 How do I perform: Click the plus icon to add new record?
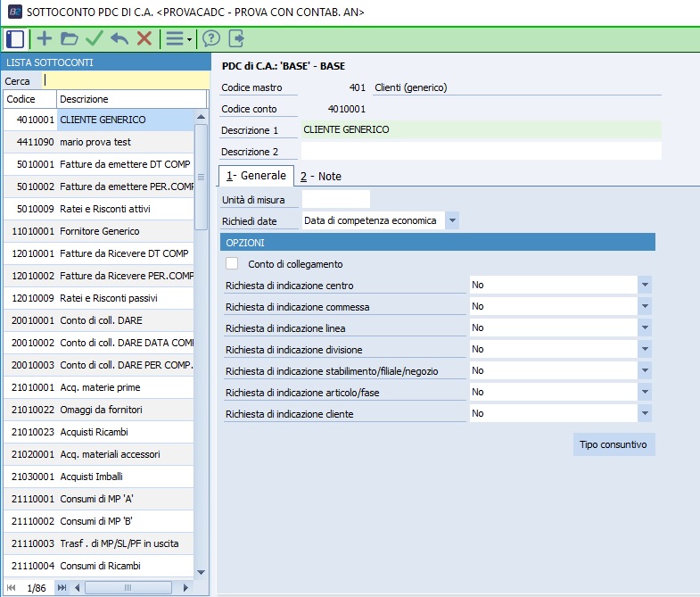click(44, 38)
